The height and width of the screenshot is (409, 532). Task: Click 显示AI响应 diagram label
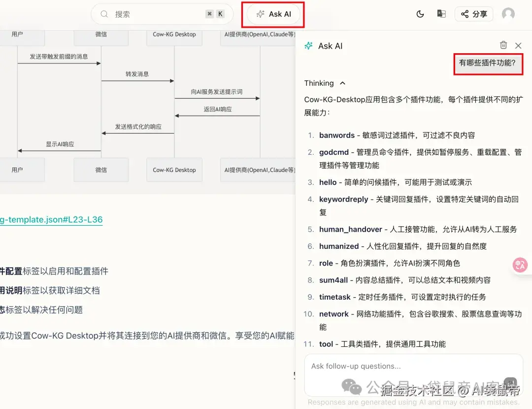[60, 144]
